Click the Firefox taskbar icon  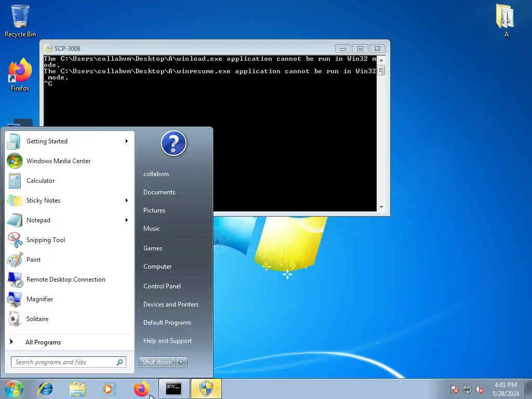point(141,389)
